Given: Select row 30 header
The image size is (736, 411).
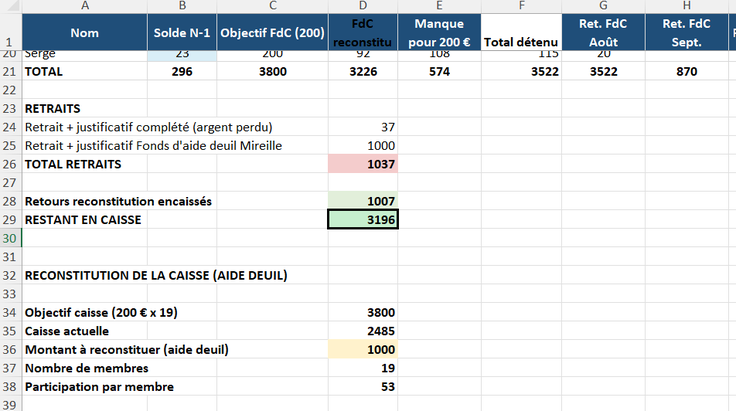Looking at the screenshot, I should pos(10,238).
